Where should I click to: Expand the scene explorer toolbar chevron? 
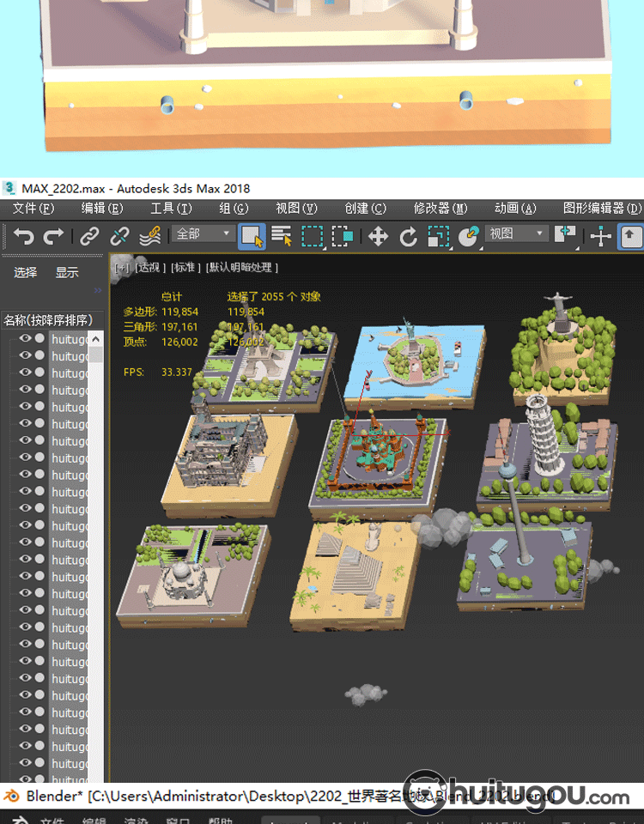click(97, 291)
